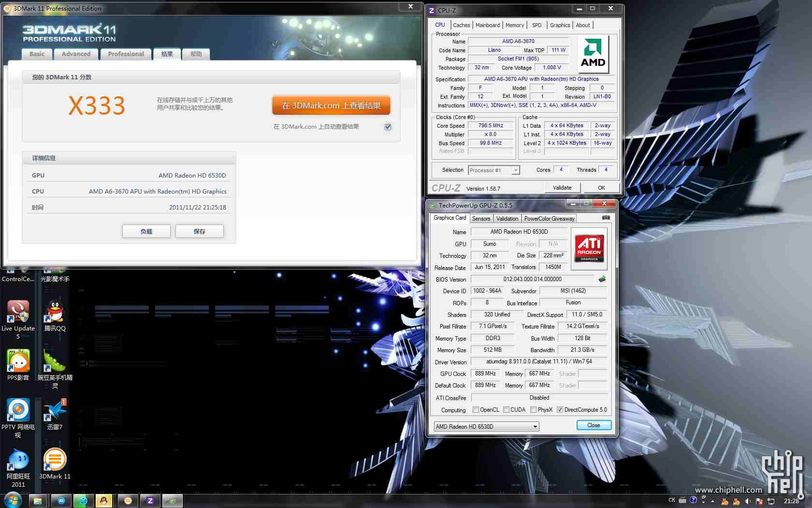Click the GPU-Z screenshot camera icon
Image resolution: width=812 pixels, height=508 pixels.
[606, 218]
